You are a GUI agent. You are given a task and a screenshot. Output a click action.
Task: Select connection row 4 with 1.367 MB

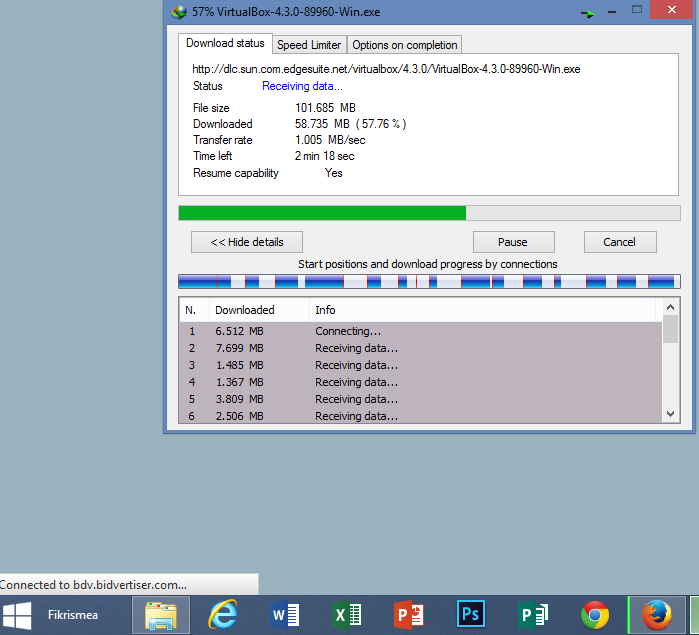pos(421,382)
